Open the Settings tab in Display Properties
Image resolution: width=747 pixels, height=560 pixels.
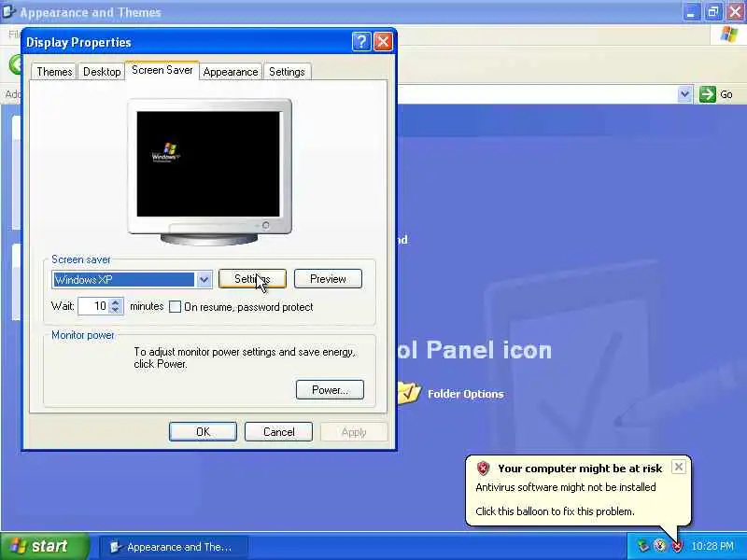pyautogui.click(x=287, y=72)
